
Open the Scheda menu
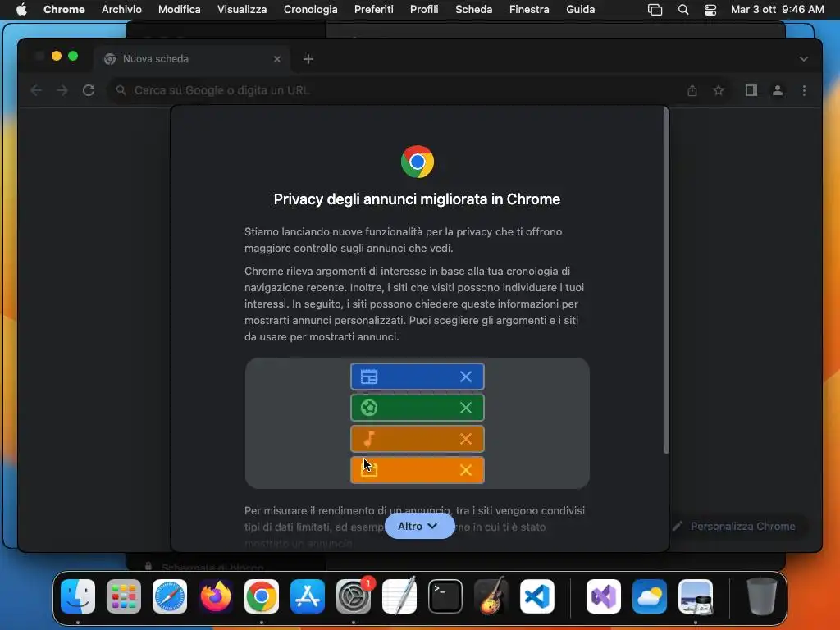474,9
